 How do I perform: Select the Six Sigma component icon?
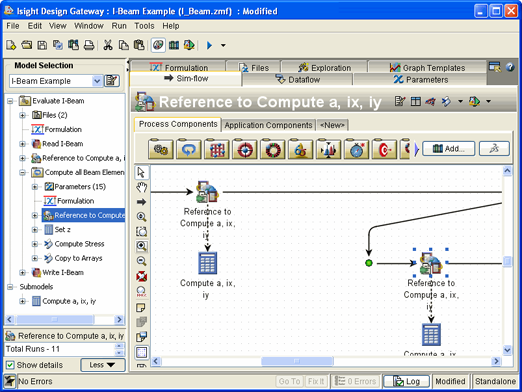coord(301,149)
